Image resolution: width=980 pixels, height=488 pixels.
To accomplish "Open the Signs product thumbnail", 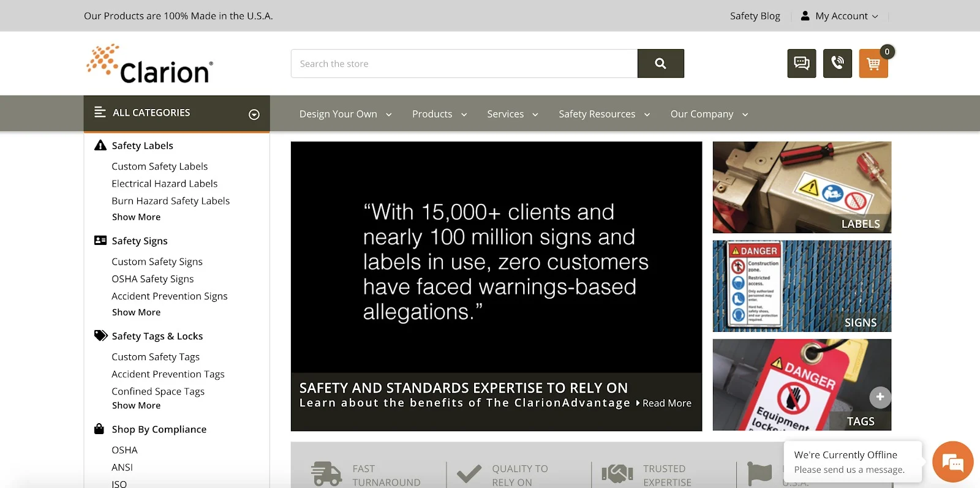I will click(802, 286).
